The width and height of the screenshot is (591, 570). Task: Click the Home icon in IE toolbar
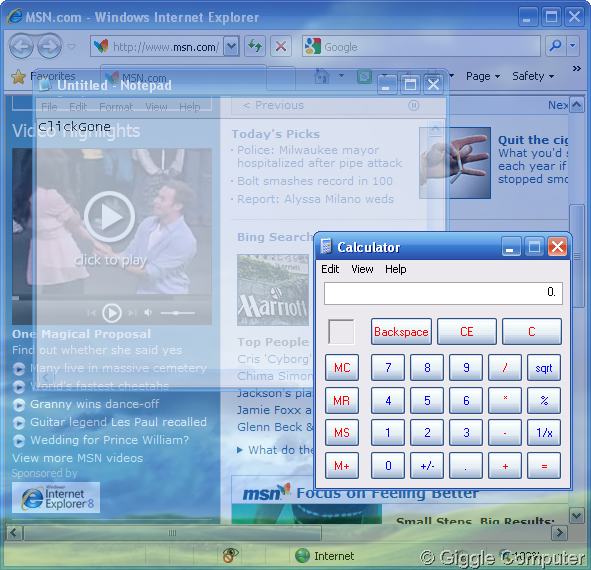pos(322,76)
